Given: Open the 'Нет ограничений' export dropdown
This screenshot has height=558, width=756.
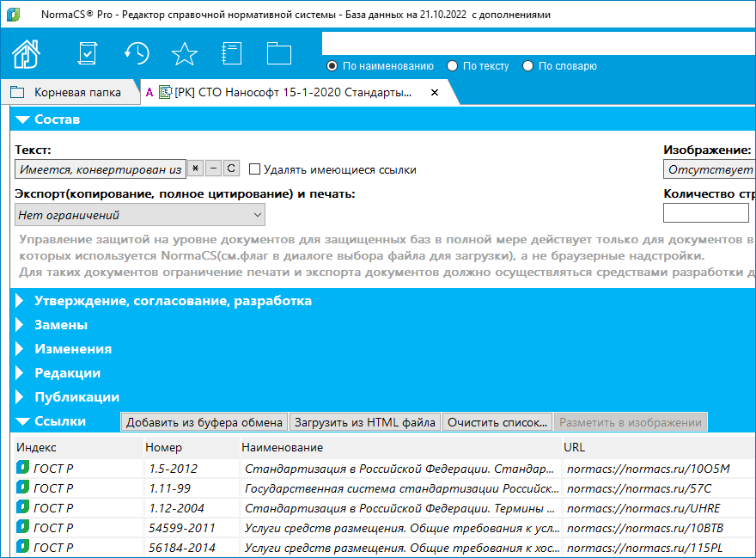Looking at the screenshot, I should [x=140, y=215].
